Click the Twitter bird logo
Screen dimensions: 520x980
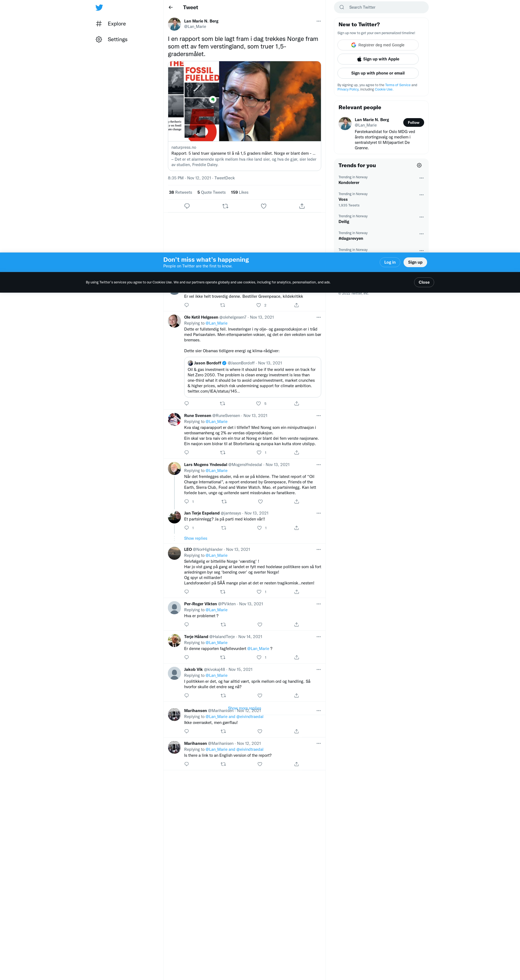click(x=99, y=8)
